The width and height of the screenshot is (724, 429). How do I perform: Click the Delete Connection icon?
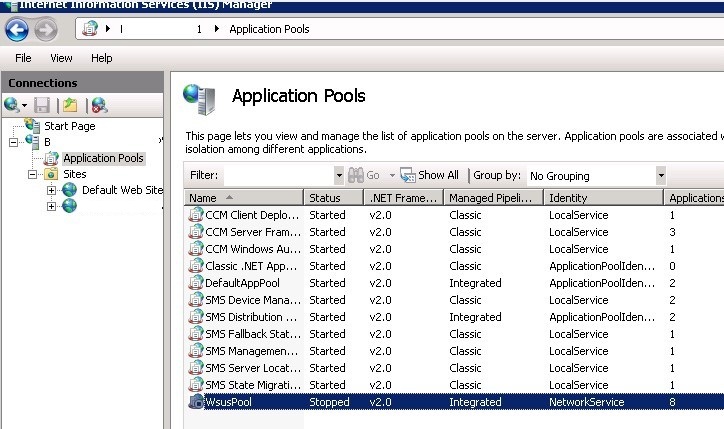(x=99, y=105)
